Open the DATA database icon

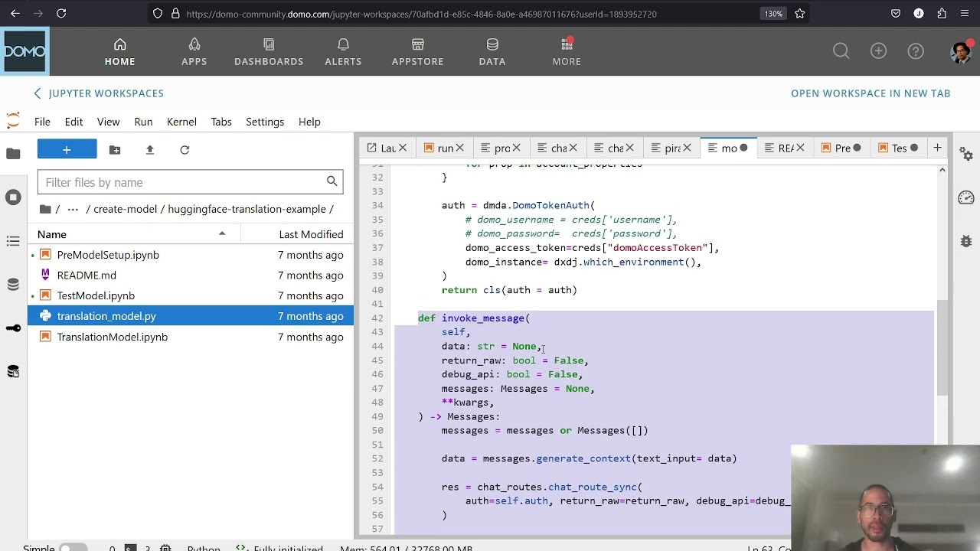click(492, 44)
